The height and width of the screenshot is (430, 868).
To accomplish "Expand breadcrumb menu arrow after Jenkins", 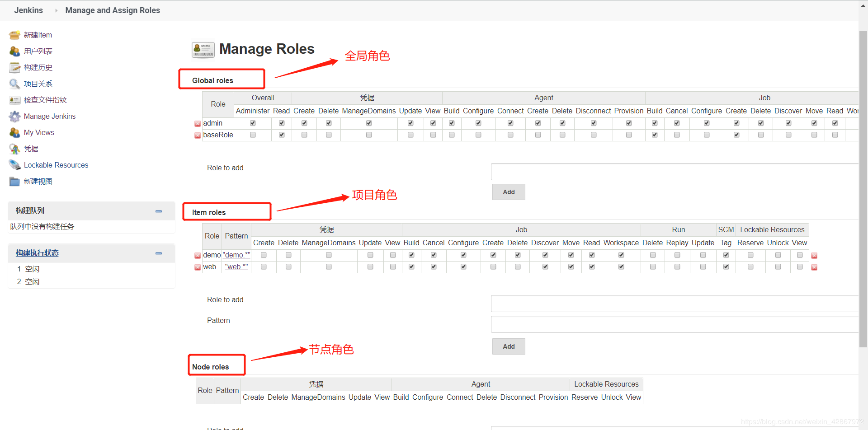I will 56,10.
